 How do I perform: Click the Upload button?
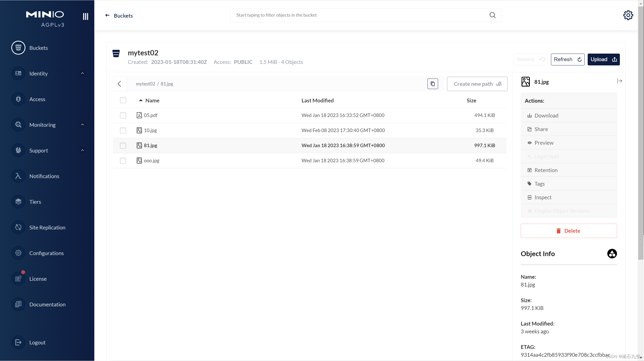pyautogui.click(x=604, y=59)
